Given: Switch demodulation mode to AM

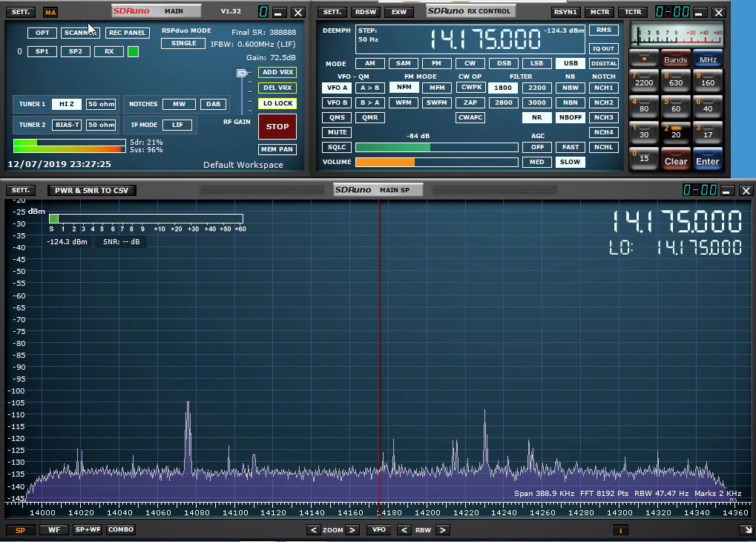Looking at the screenshot, I should tap(369, 63).
